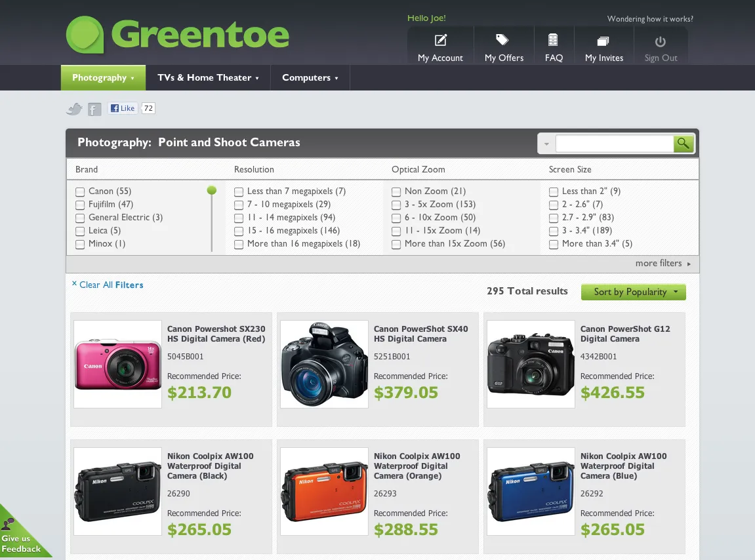Click the Canon SX40 HS camera thumbnail

[x=324, y=364]
